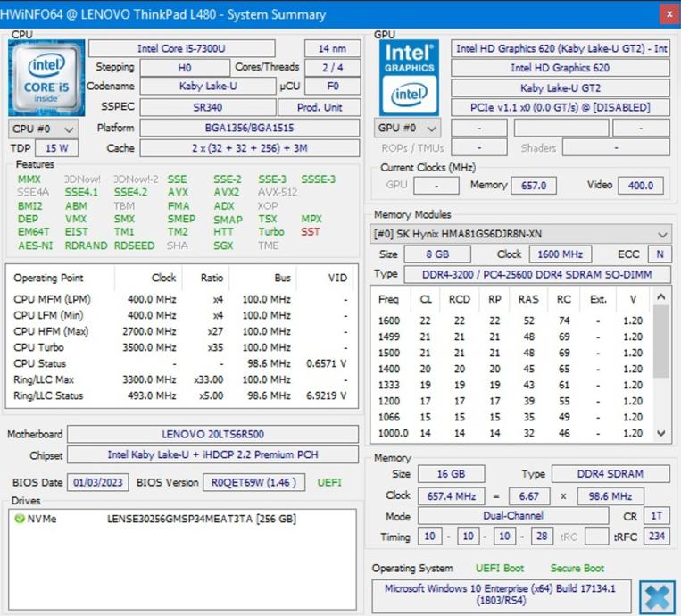Click the Intel Kaby Lake-U chipset field
The image size is (681, 616).
point(213,455)
